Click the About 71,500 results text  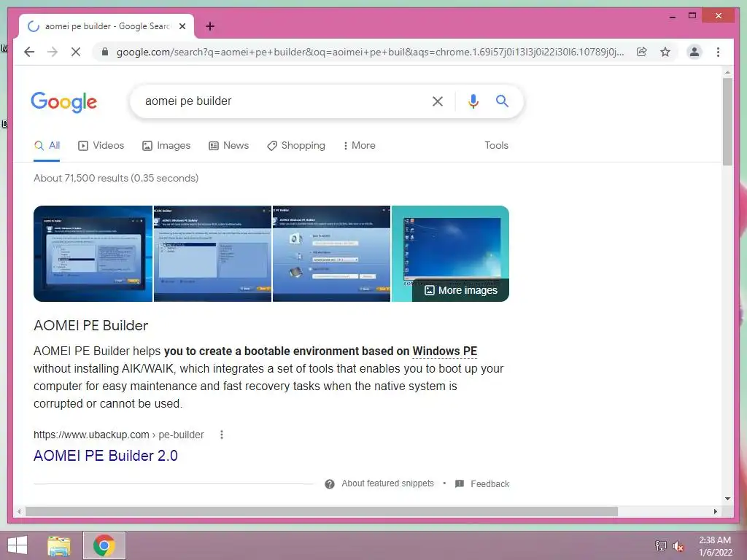coord(116,178)
